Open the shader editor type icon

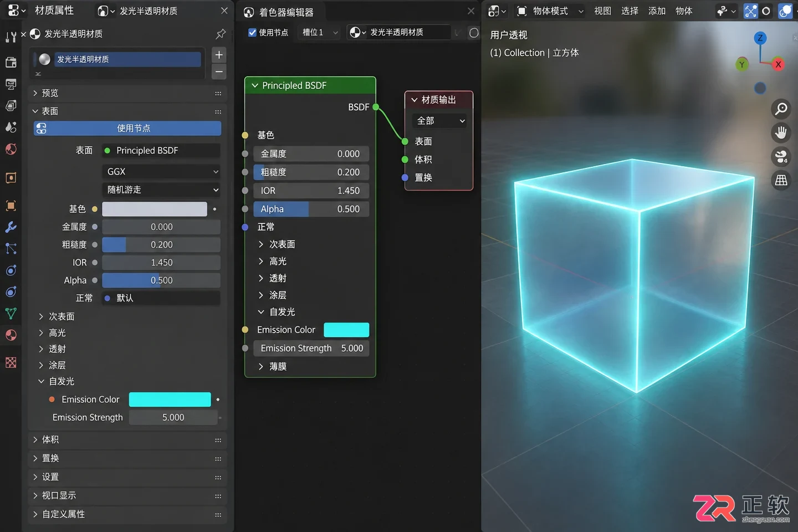249,12
